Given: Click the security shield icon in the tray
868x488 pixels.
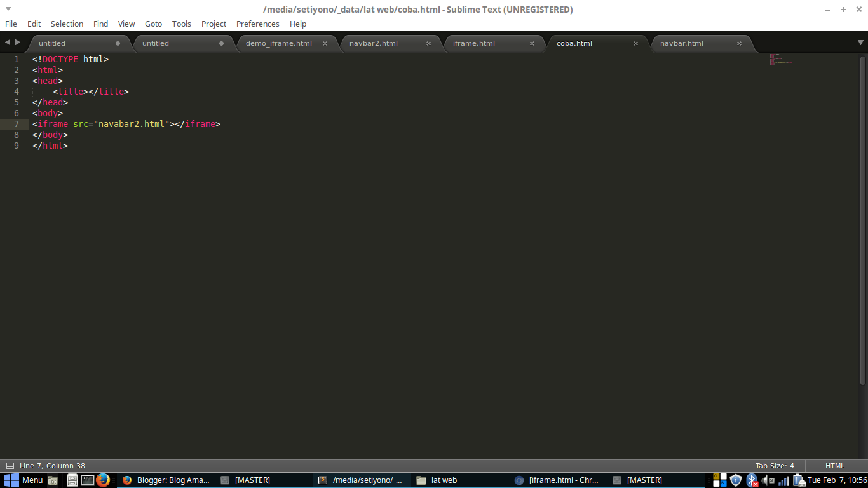Looking at the screenshot, I should pos(736,480).
